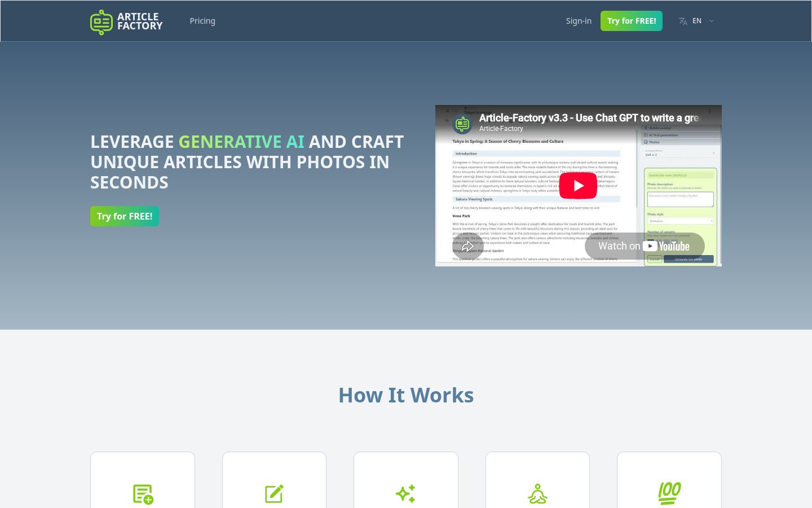Open video with Watch on YouTube
Viewport: 812px width, 508px height.
coord(645,246)
